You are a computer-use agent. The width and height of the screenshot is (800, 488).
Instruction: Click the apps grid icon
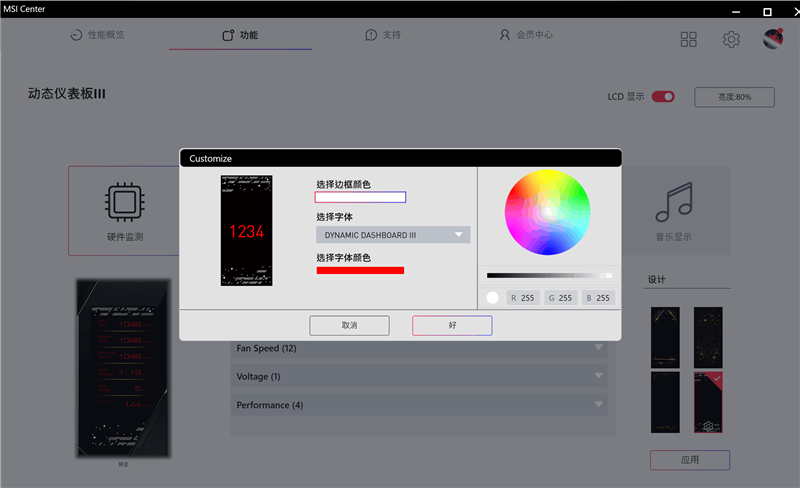coord(688,39)
